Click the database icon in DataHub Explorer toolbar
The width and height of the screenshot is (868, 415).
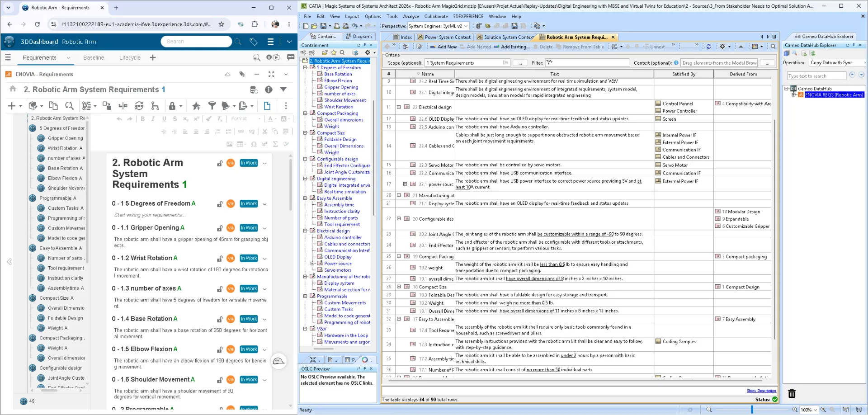click(787, 53)
